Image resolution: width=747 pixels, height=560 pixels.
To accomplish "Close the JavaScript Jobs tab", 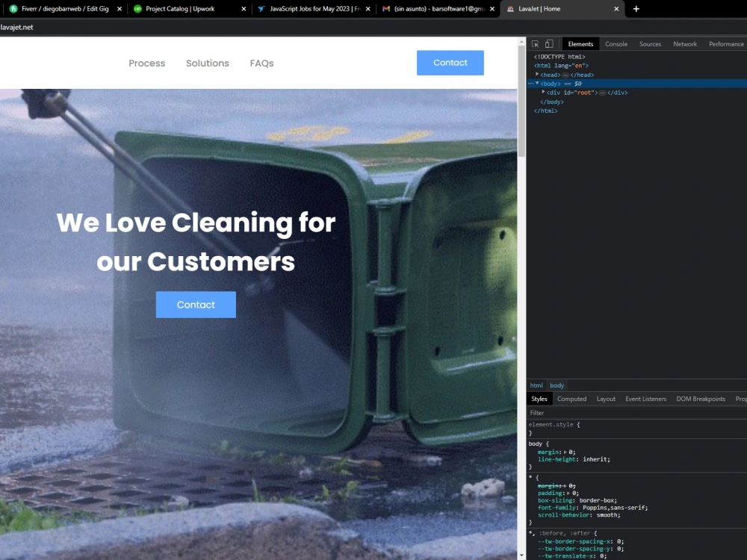I will [368, 8].
